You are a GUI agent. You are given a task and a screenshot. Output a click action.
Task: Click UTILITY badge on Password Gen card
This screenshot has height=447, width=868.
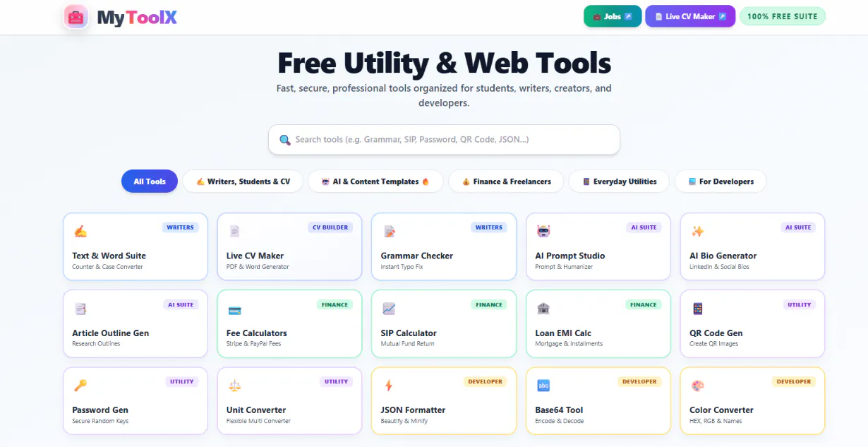point(181,381)
